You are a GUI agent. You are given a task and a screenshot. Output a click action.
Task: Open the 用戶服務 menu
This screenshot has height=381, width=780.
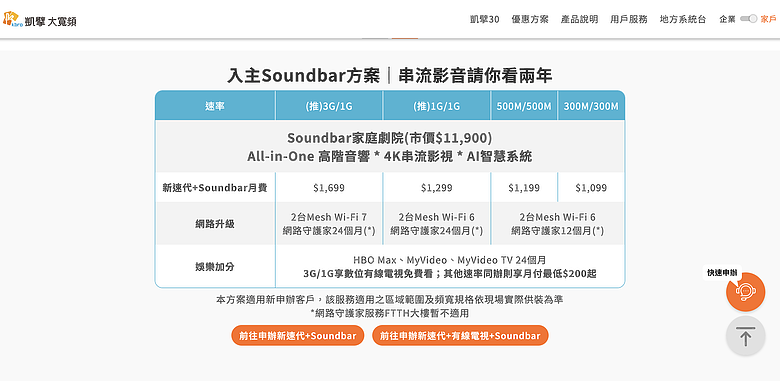(x=629, y=19)
